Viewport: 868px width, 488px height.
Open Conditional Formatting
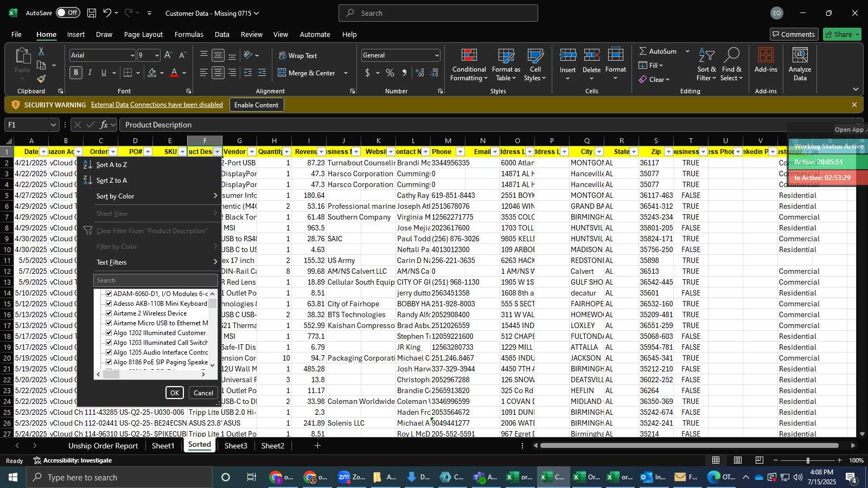[x=469, y=65]
